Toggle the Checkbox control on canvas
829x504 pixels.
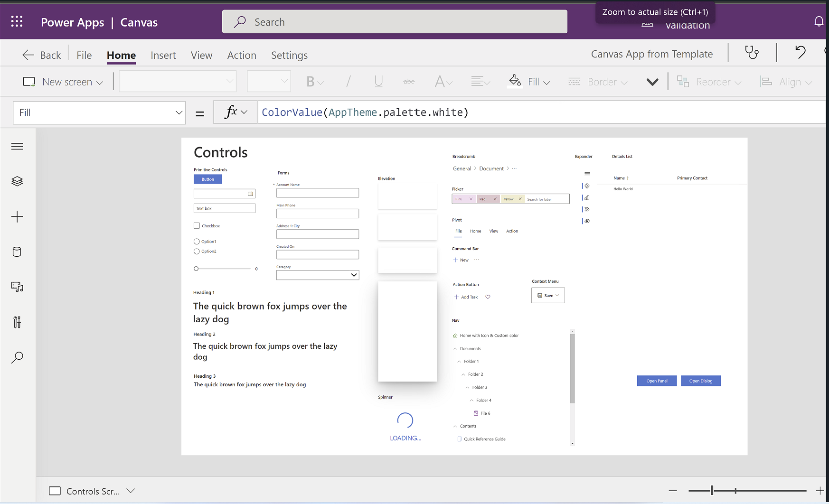[x=197, y=226]
